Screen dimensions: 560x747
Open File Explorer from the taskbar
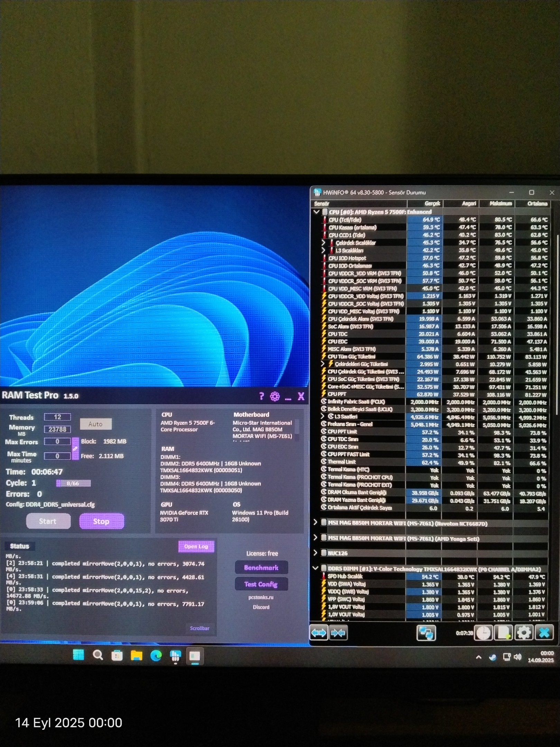coord(136,655)
